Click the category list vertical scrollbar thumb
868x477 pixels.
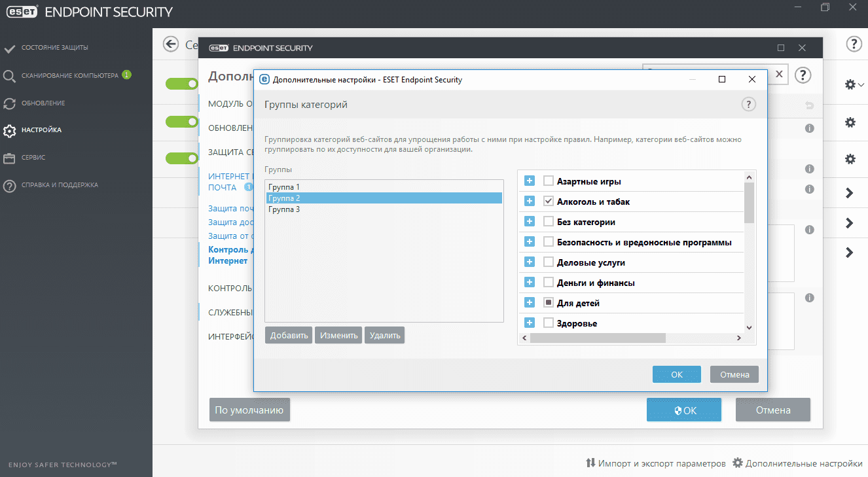pos(750,202)
